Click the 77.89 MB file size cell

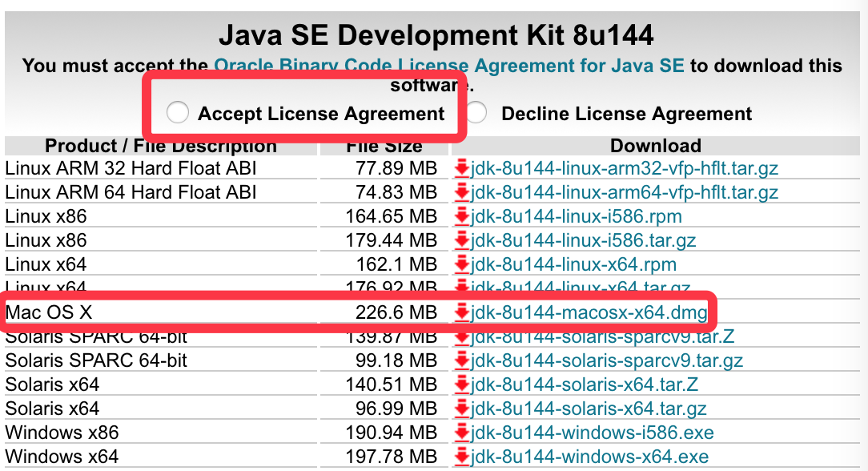[396, 168]
